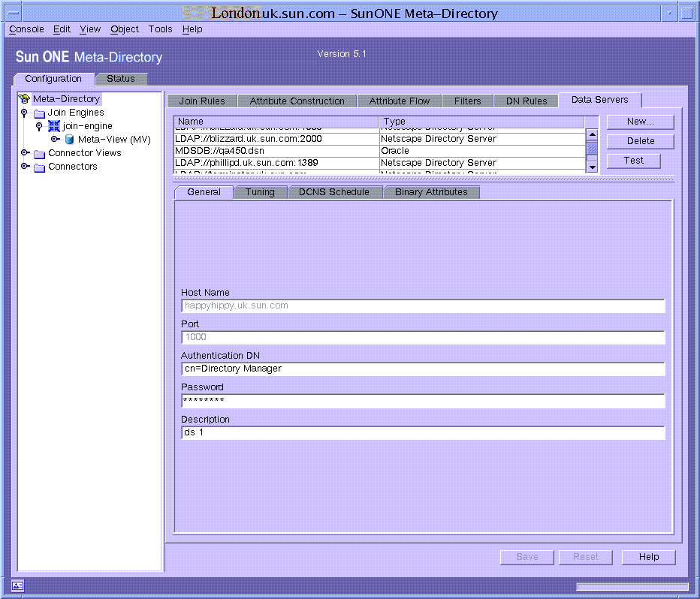Select the Configuration tab
The height and width of the screenshot is (599, 700).
pos(53,79)
